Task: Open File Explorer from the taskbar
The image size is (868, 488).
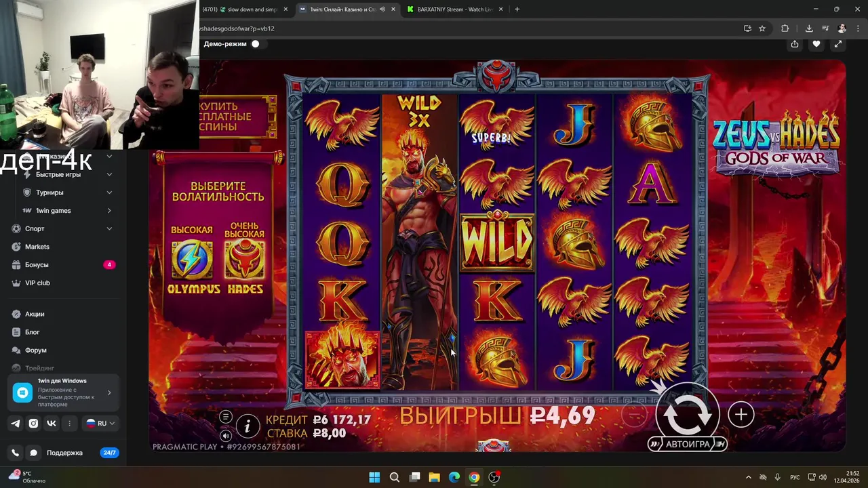Action: pos(434,477)
